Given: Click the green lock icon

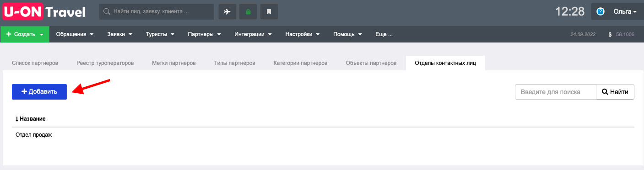Looking at the screenshot, I should [x=248, y=11].
